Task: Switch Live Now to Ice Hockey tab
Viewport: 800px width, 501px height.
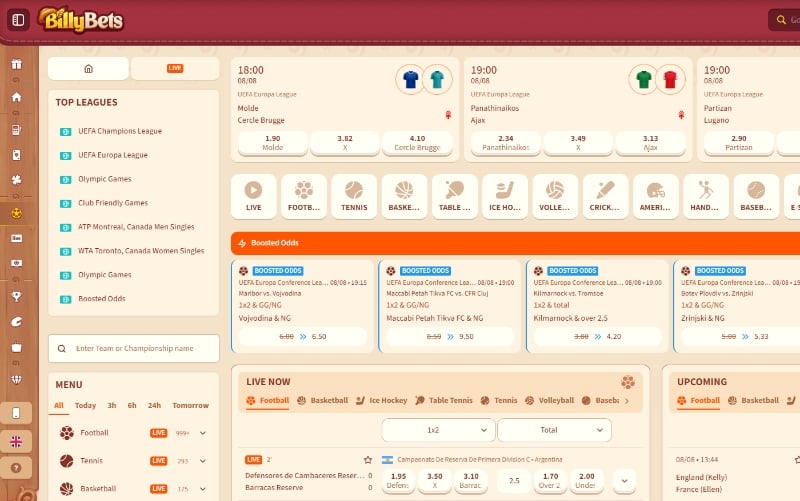Action: [382, 400]
